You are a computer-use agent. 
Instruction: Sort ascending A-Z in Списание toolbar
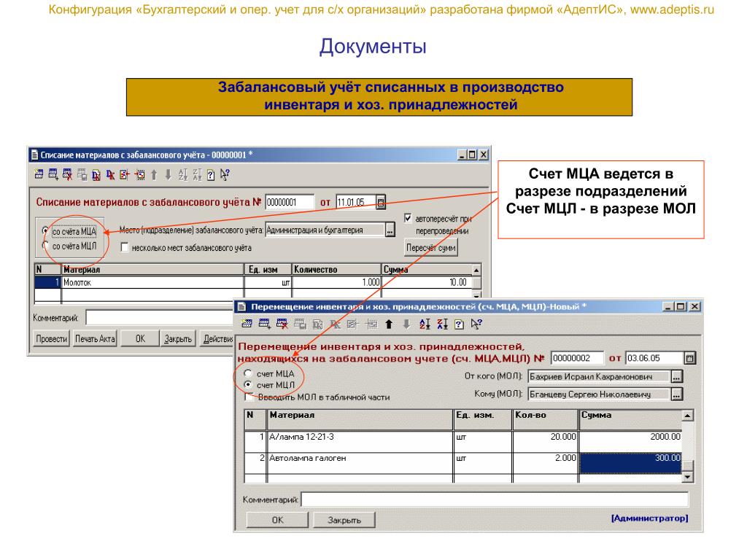click(183, 175)
